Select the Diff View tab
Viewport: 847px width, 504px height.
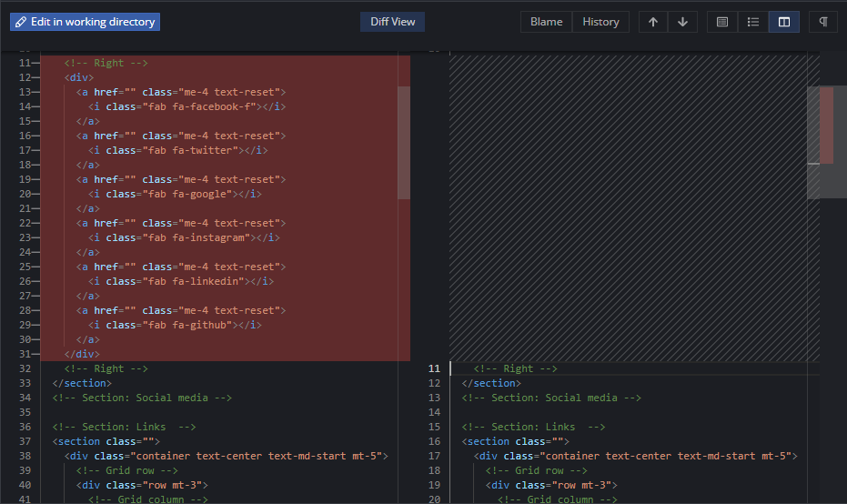coord(393,22)
